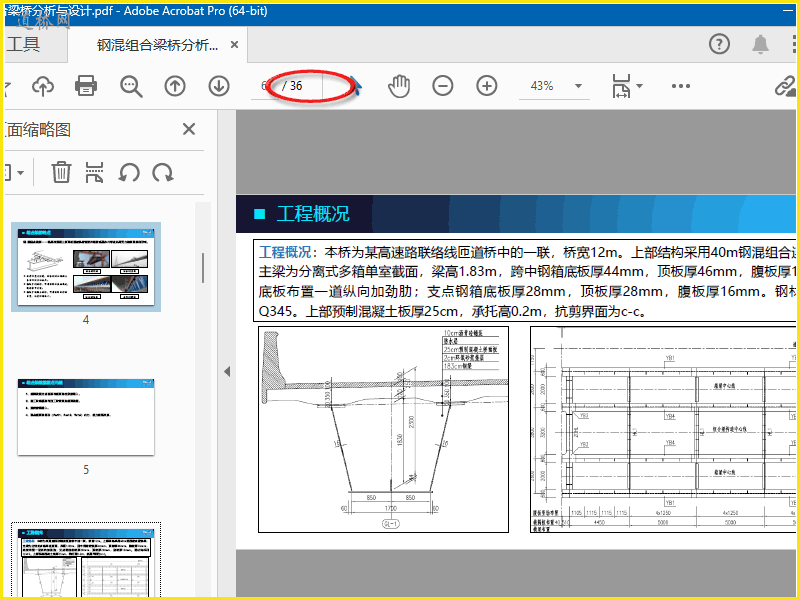The image size is (800, 600).
Task: Expand the page display options arrow
Action: (x=639, y=86)
